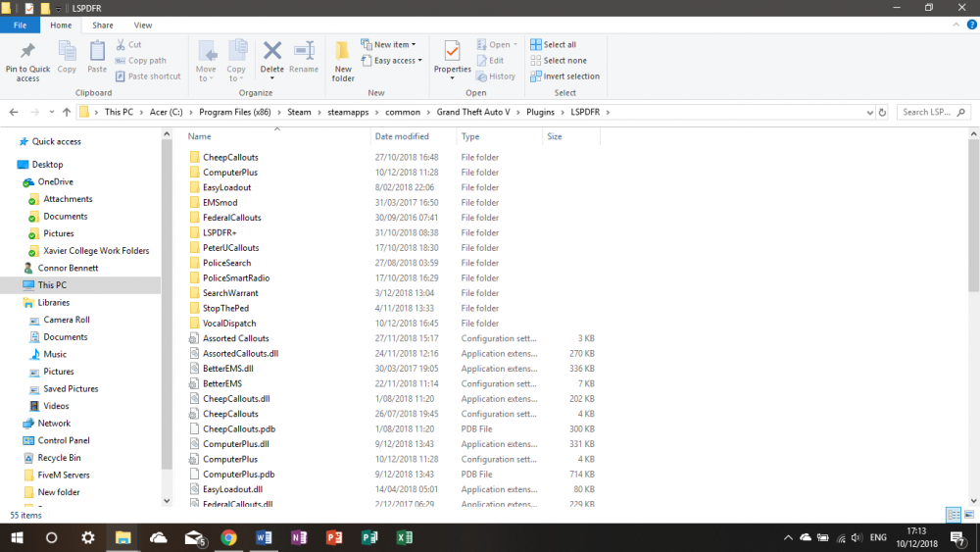Select Quick access in navigation pane
980x552 pixels.
(x=56, y=141)
